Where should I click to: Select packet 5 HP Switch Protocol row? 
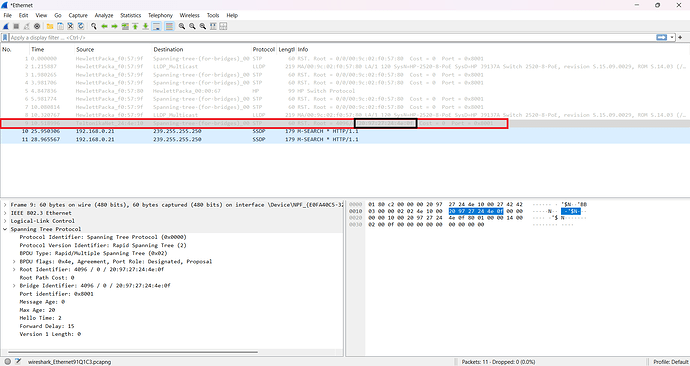click(345, 91)
